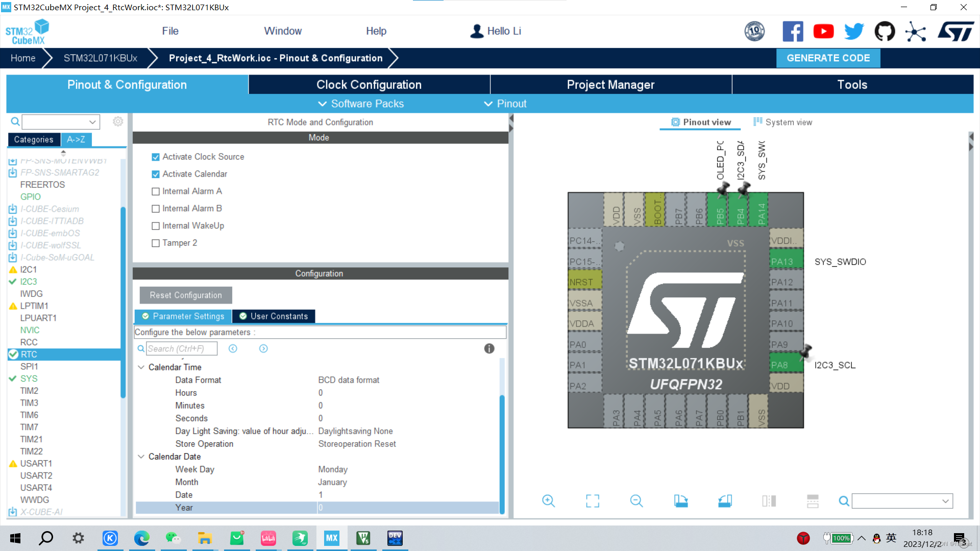
Task: Click the zoom out icon on pinout
Action: coord(635,501)
